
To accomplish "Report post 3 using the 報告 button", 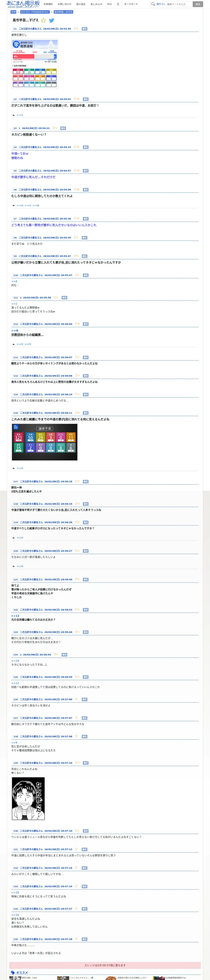I will click(63, 128).
